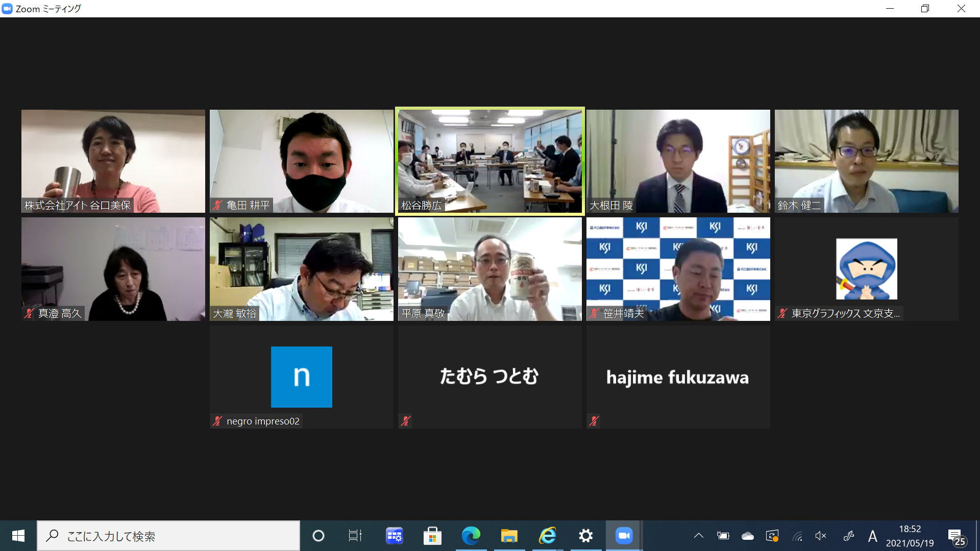Click muted mic icon on たむら つとむ tile
The height and width of the screenshot is (551, 980).
click(x=406, y=421)
